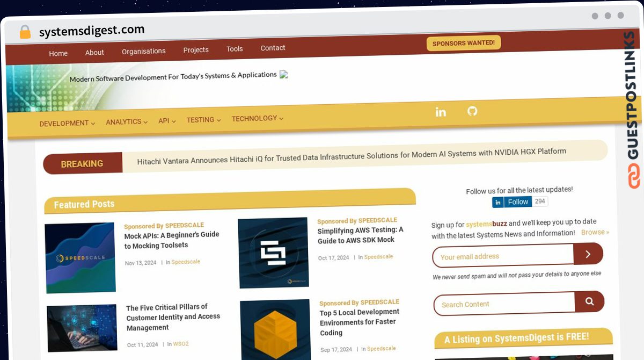644x360 pixels.
Task: Click the 'Featured Posts' heading
Action: [84, 204]
